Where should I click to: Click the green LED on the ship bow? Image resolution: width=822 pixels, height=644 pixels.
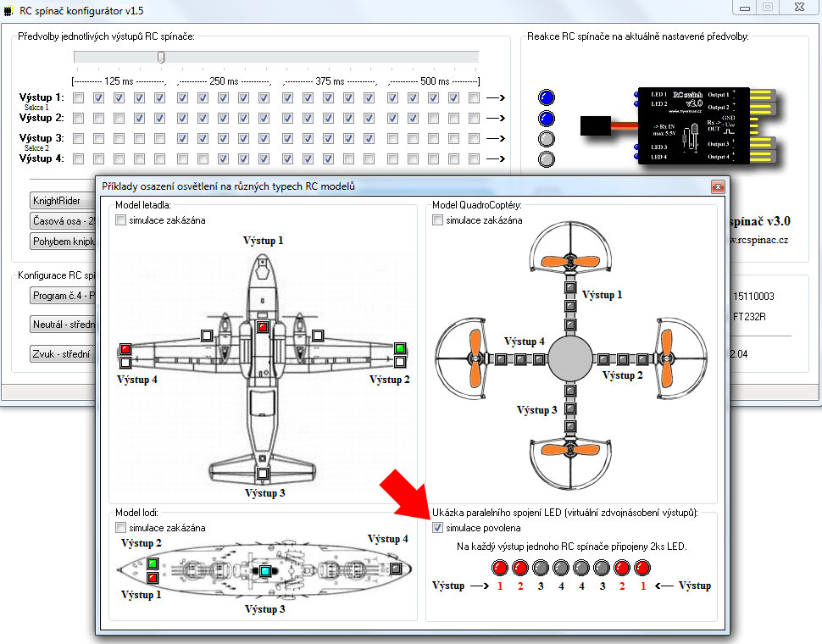(153, 563)
